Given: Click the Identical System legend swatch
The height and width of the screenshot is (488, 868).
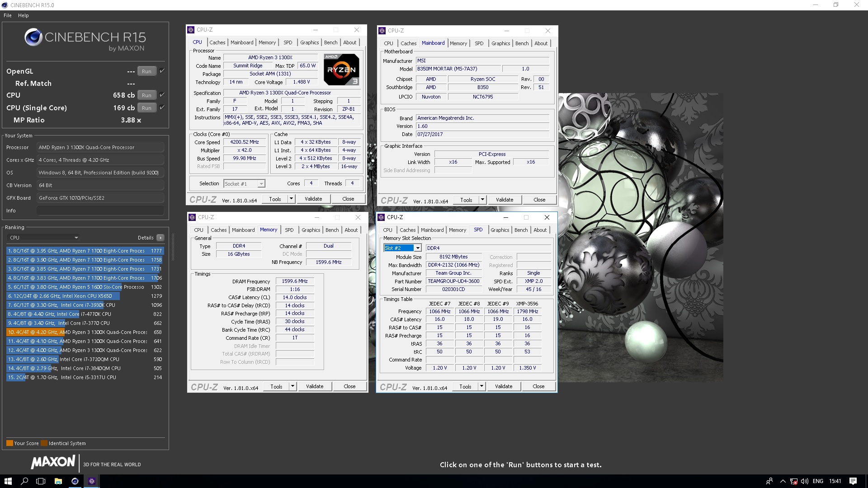Looking at the screenshot, I should click(x=44, y=443).
